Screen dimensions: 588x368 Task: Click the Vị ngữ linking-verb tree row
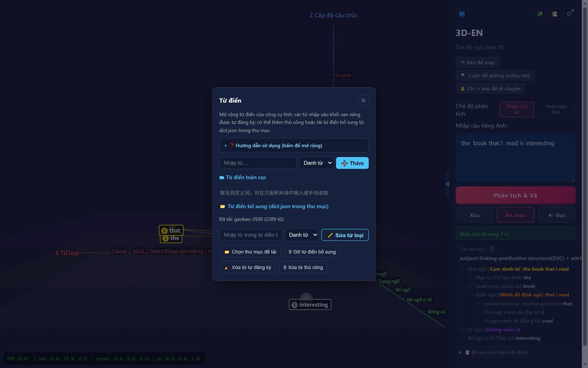(494, 329)
